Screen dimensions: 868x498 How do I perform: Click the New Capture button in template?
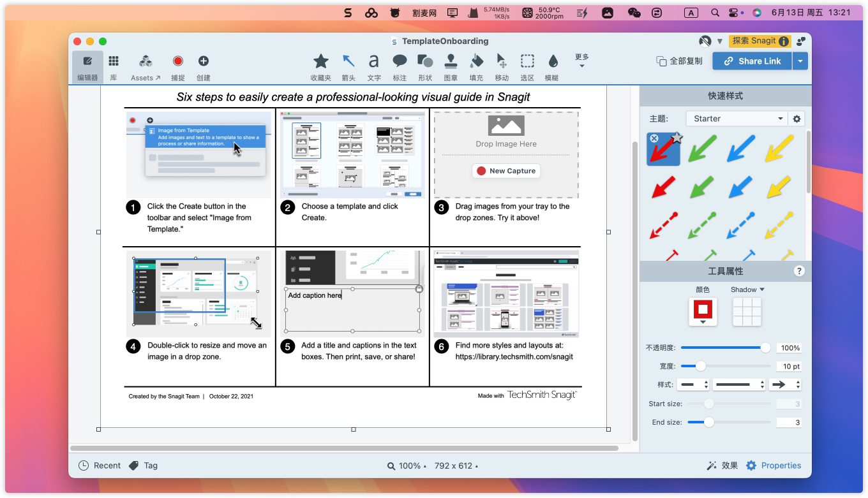pyautogui.click(x=506, y=171)
